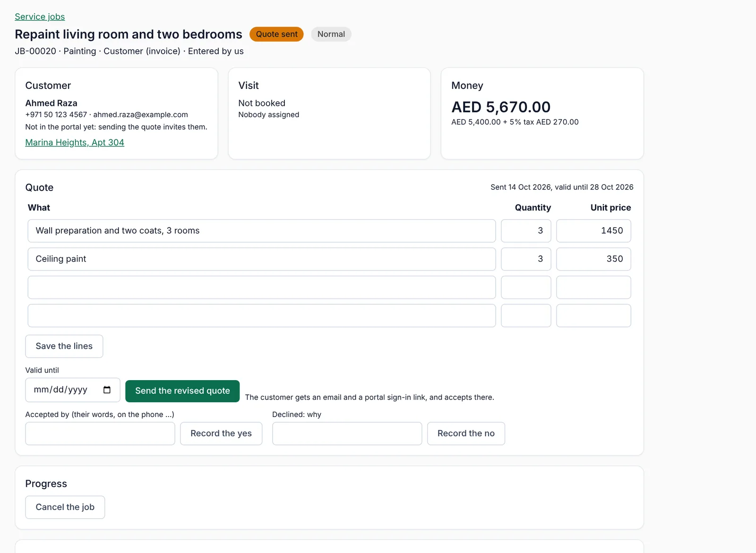Select the quantity field for Ceiling paint row
756x553 pixels.
tap(526, 259)
